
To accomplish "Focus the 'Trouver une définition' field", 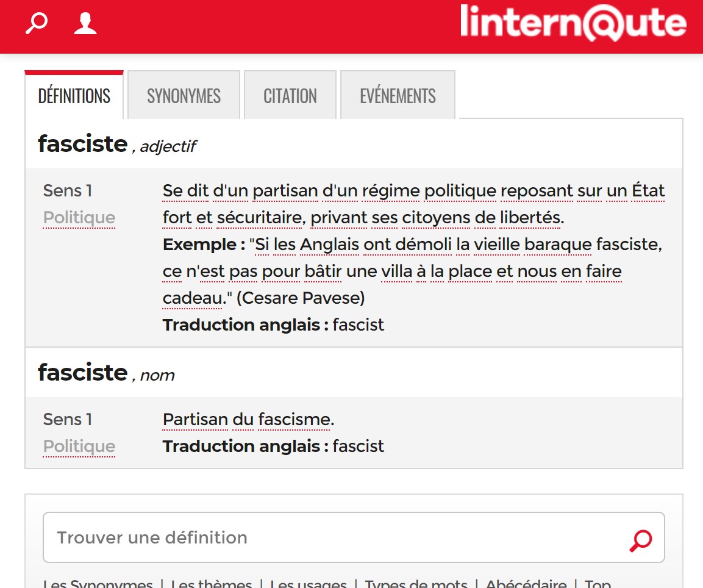I will click(x=353, y=537).
